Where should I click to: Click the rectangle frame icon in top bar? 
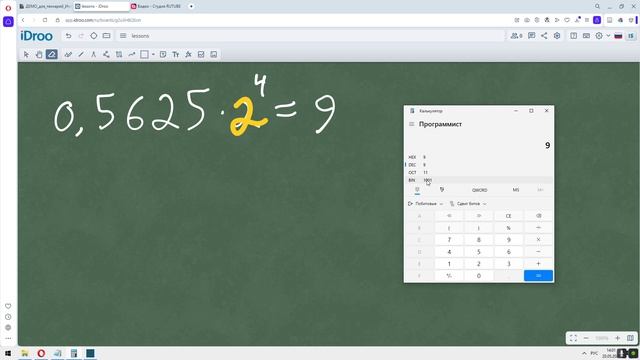coord(107,36)
